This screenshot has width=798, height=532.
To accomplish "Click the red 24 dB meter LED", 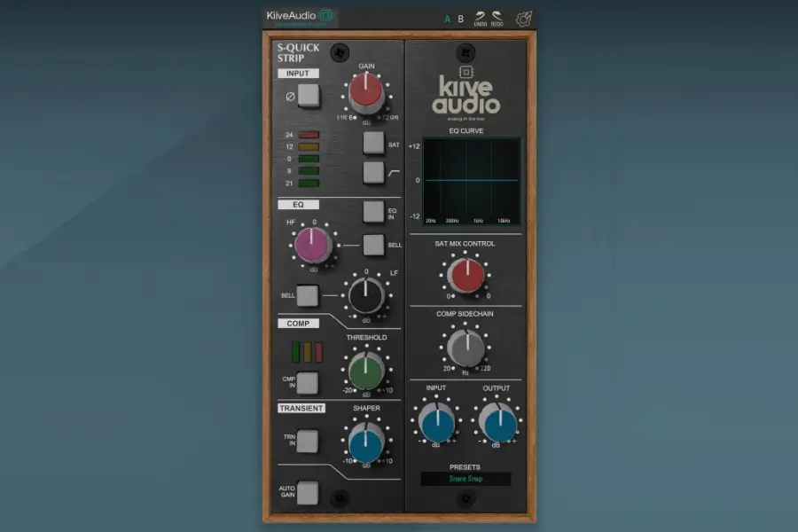I will 309,135.
